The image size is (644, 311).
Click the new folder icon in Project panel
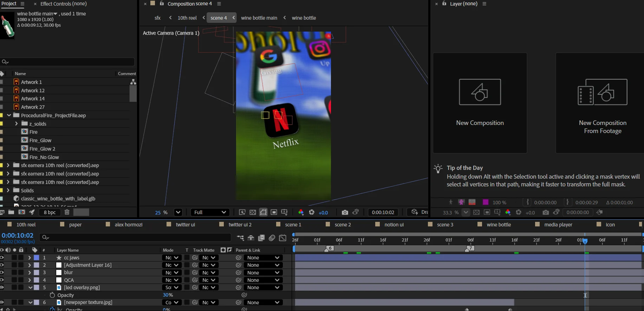(x=11, y=212)
